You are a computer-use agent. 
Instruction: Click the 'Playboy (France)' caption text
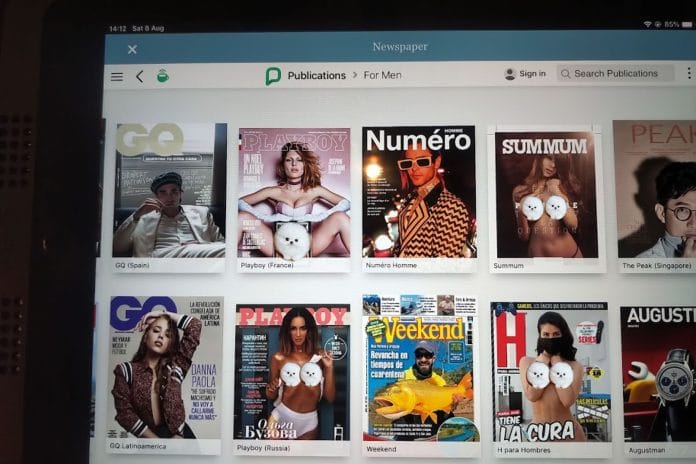(x=267, y=265)
